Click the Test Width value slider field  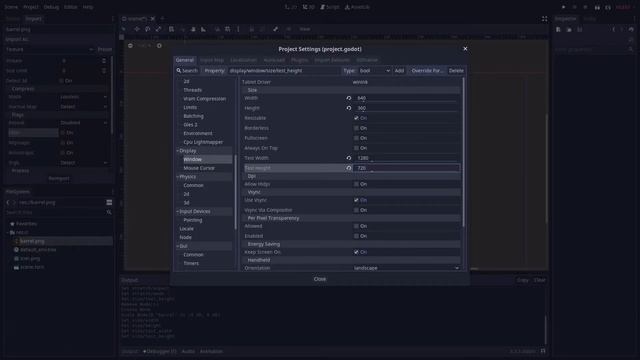pos(407,158)
